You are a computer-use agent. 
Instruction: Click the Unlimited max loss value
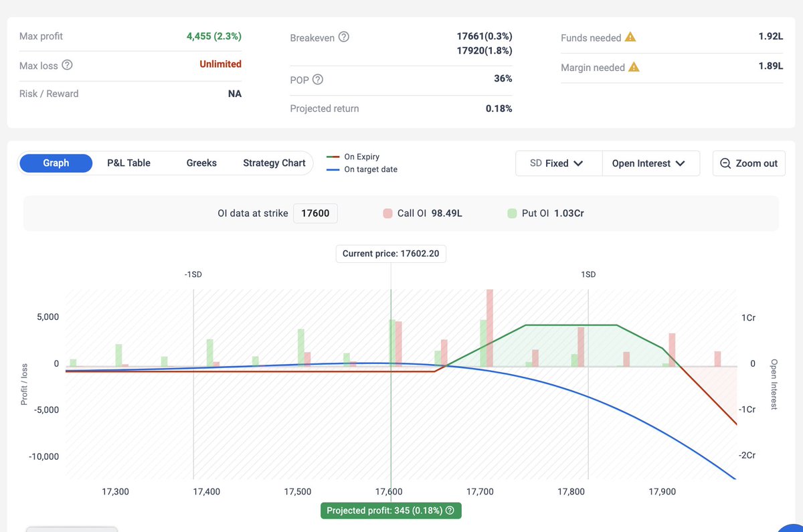(x=220, y=64)
